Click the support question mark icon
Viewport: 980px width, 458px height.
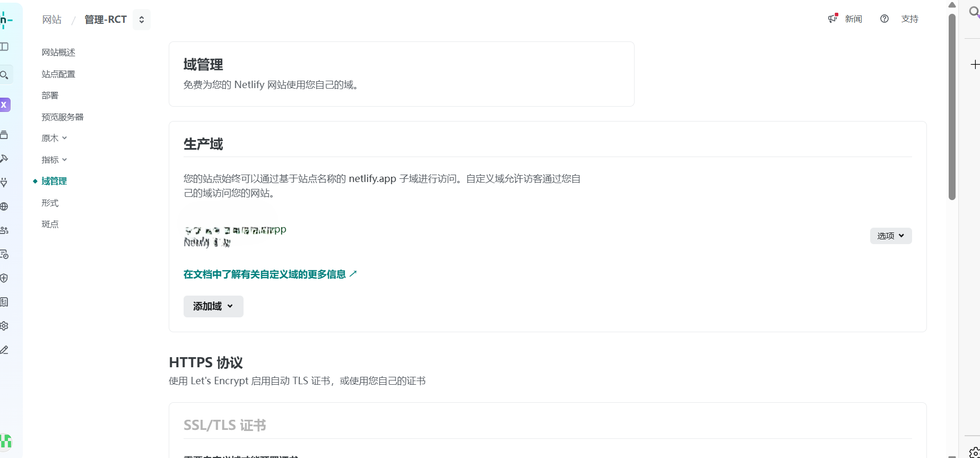pos(884,19)
